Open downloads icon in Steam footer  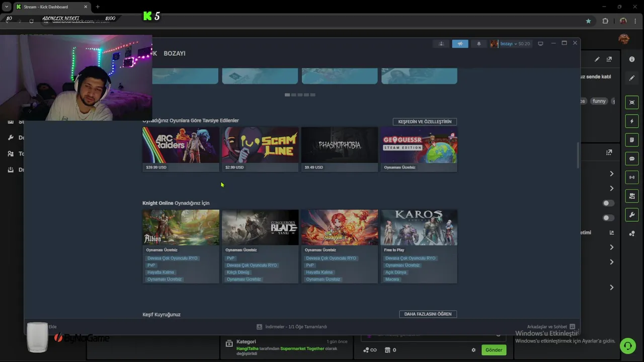[259, 327]
